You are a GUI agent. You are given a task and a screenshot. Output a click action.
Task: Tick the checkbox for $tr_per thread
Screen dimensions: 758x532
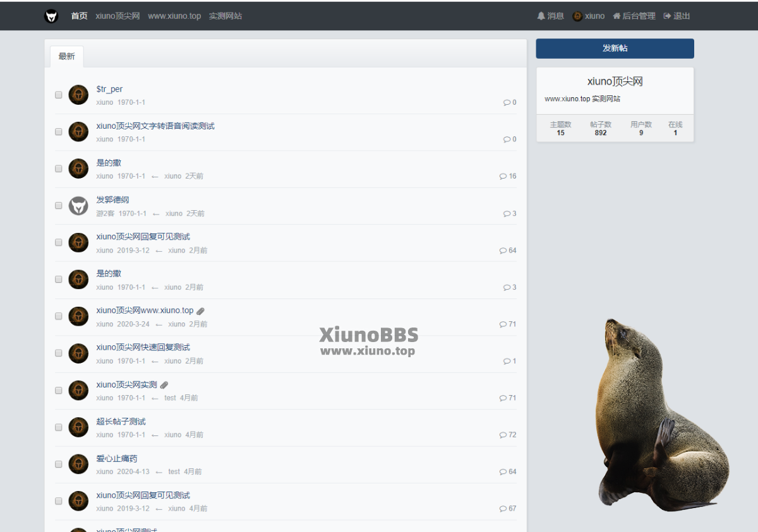click(59, 95)
